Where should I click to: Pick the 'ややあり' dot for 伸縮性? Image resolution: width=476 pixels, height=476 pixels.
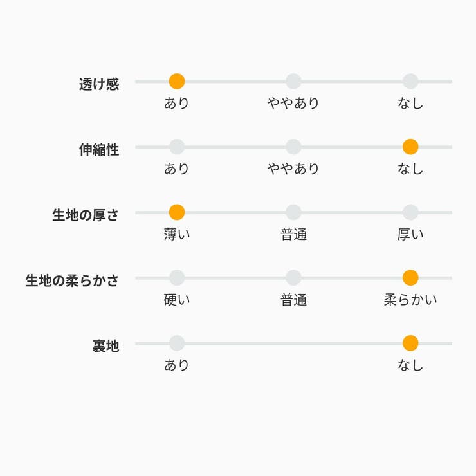pos(293,147)
